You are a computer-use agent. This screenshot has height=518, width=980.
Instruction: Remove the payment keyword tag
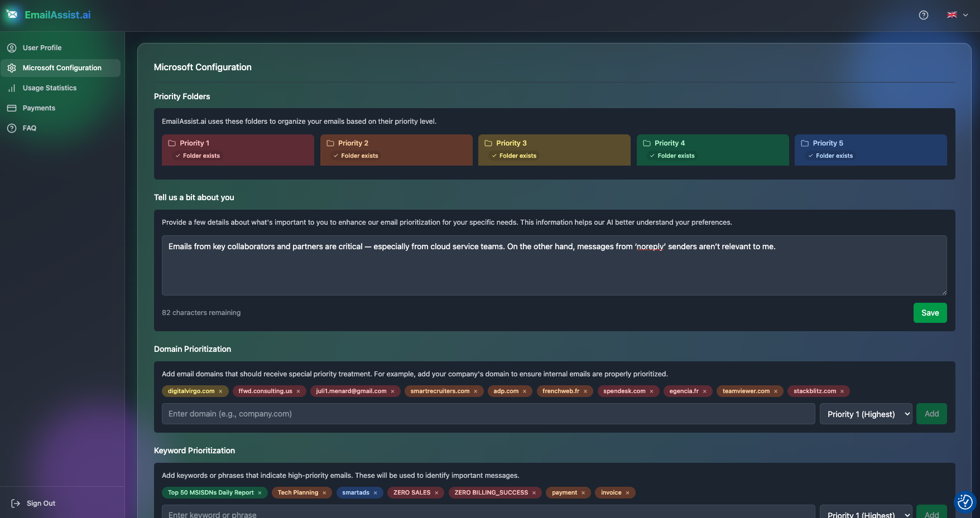(x=583, y=493)
